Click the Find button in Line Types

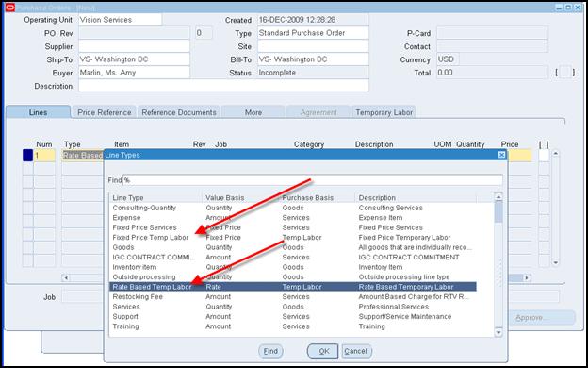coord(270,351)
